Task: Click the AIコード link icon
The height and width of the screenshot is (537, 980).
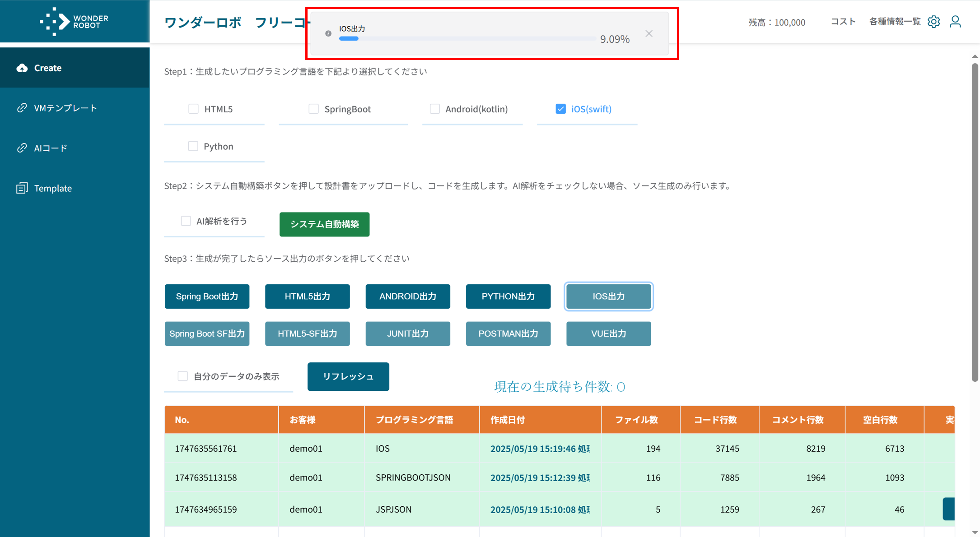Action: (22, 148)
